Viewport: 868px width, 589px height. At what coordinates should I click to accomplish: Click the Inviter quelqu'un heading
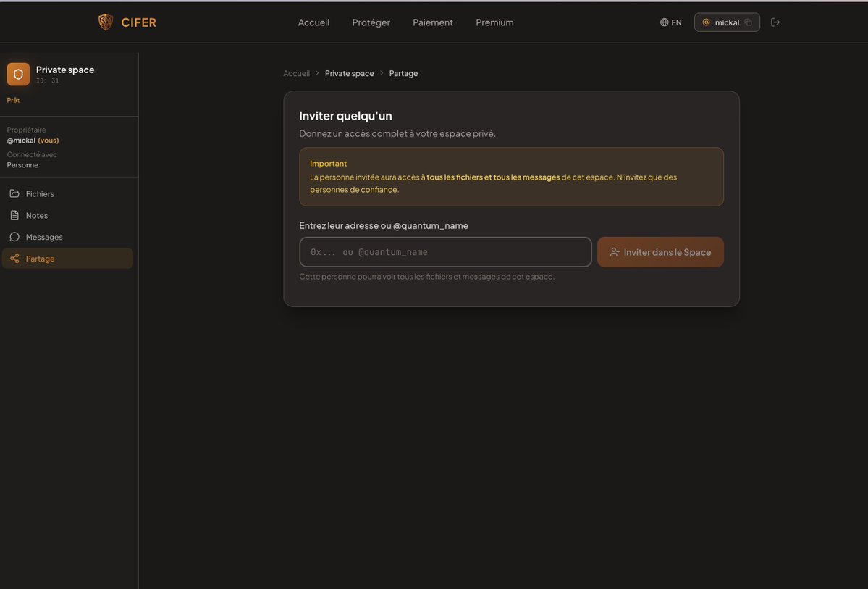pyautogui.click(x=345, y=116)
